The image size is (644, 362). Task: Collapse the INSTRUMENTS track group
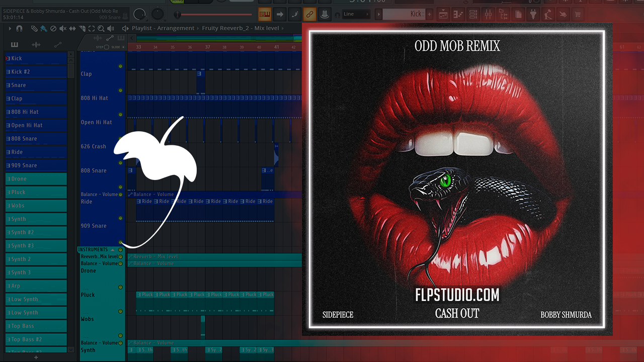113,250
